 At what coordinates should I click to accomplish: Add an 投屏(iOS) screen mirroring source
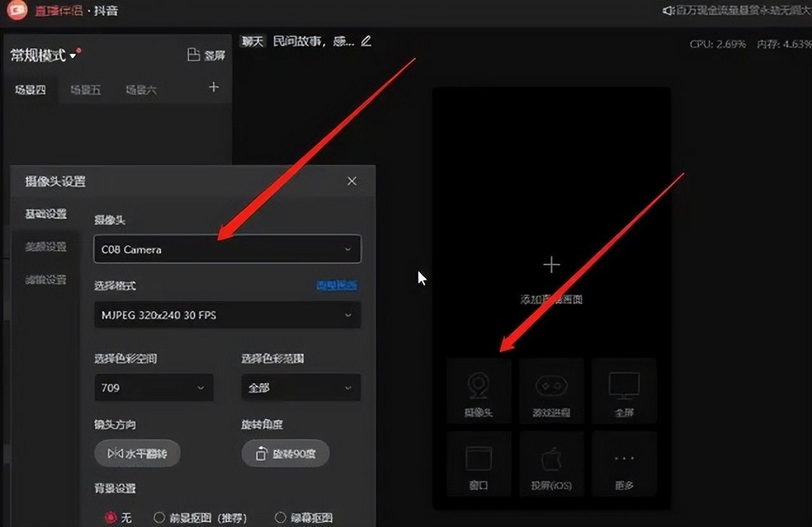tap(551, 464)
